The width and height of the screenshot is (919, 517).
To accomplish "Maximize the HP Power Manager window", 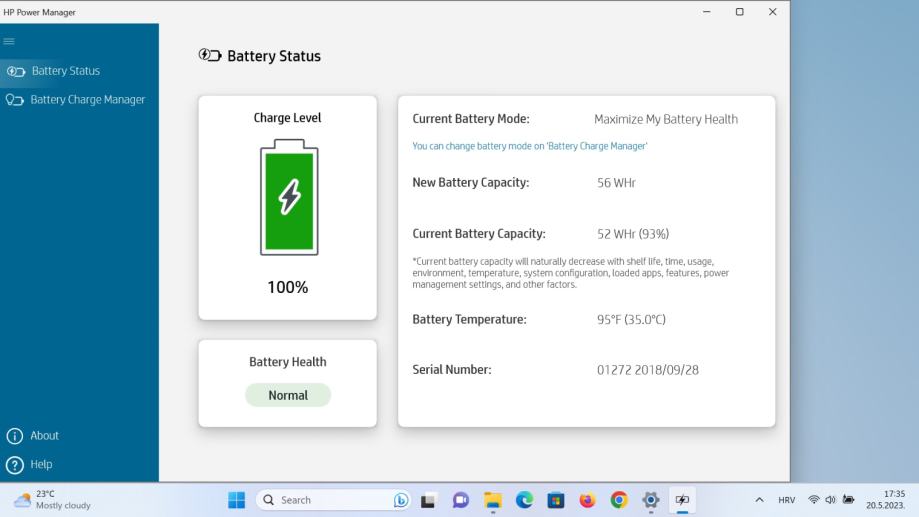I will coord(740,12).
